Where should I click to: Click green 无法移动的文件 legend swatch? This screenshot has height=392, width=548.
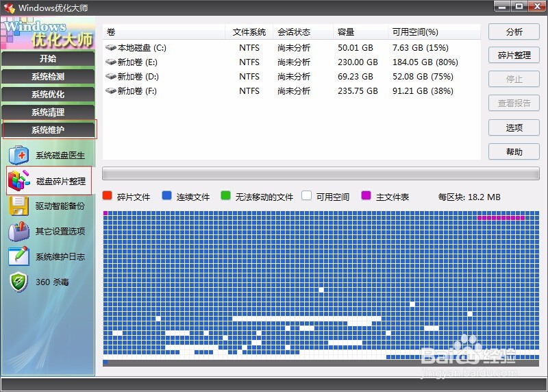coord(226,195)
